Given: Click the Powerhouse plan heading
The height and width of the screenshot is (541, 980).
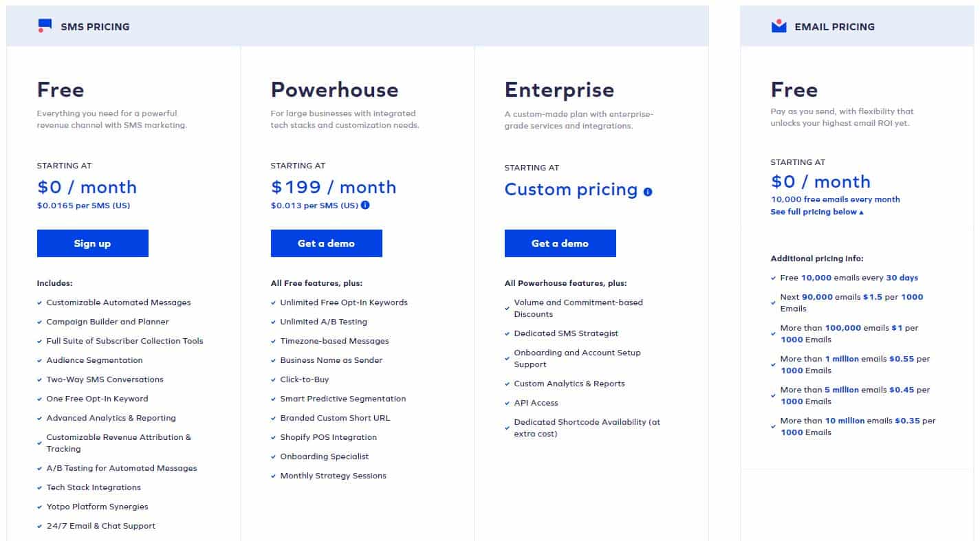Looking at the screenshot, I should tap(334, 89).
